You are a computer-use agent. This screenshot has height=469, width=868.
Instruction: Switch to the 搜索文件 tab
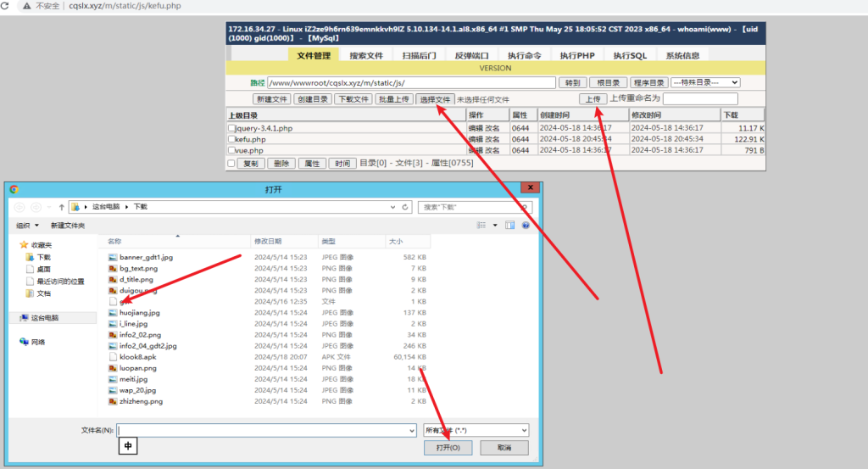click(x=366, y=55)
